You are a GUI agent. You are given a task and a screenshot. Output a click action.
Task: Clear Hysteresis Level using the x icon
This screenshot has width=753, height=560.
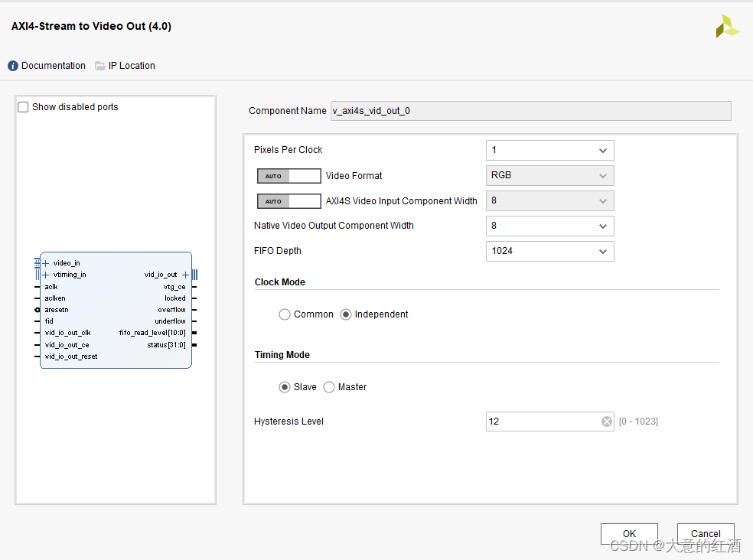coord(607,421)
